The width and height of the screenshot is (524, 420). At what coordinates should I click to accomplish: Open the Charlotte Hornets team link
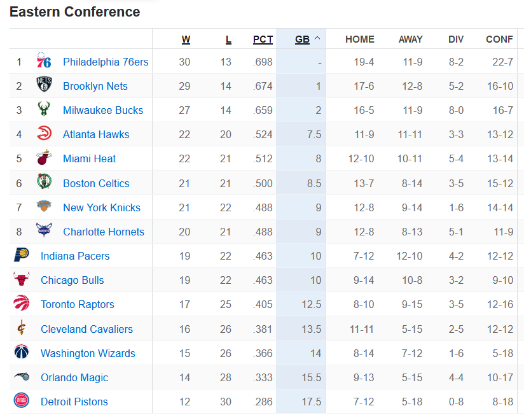(104, 232)
